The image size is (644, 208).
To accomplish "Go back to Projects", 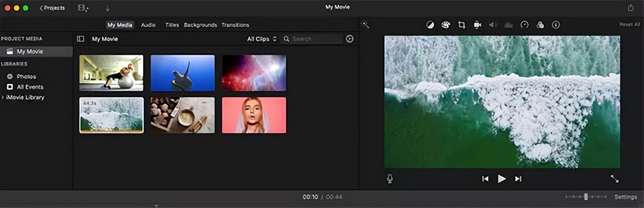I will tap(52, 8).
